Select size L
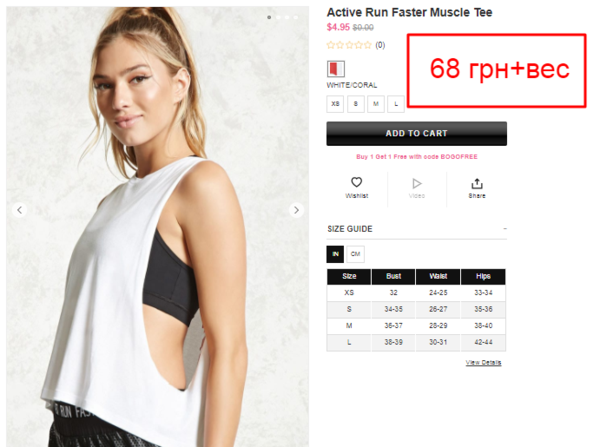The image size is (600, 447). [x=396, y=104]
